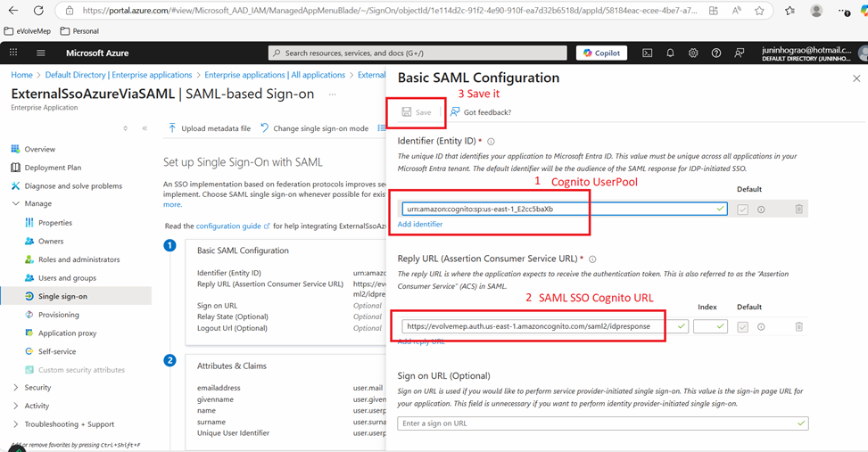Click the Enter a sign on URL field
This screenshot has height=452, width=868.
tap(603, 423)
